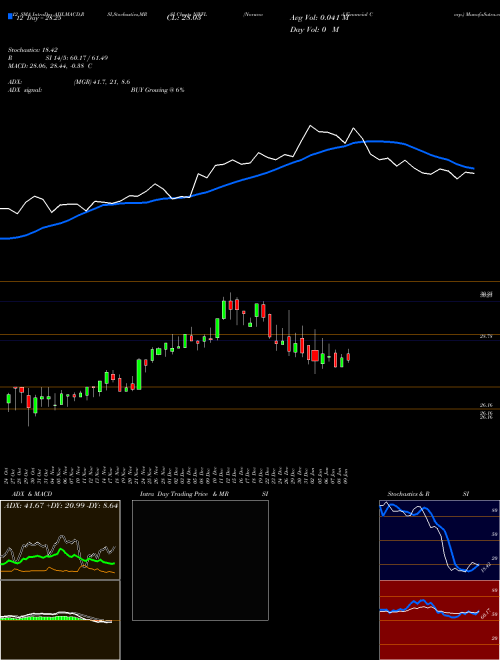Click the 'CL: 28.03' closing price text
The height and width of the screenshot is (660, 500).
tap(184, 19)
